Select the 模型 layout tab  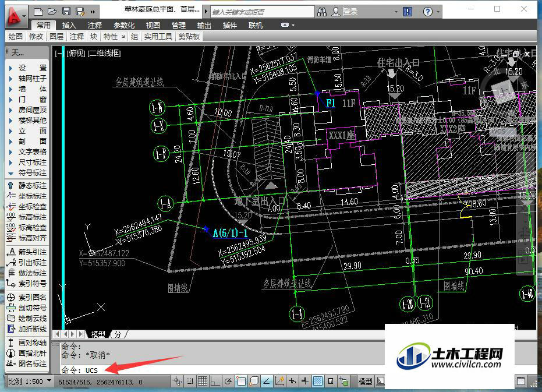(x=98, y=334)
